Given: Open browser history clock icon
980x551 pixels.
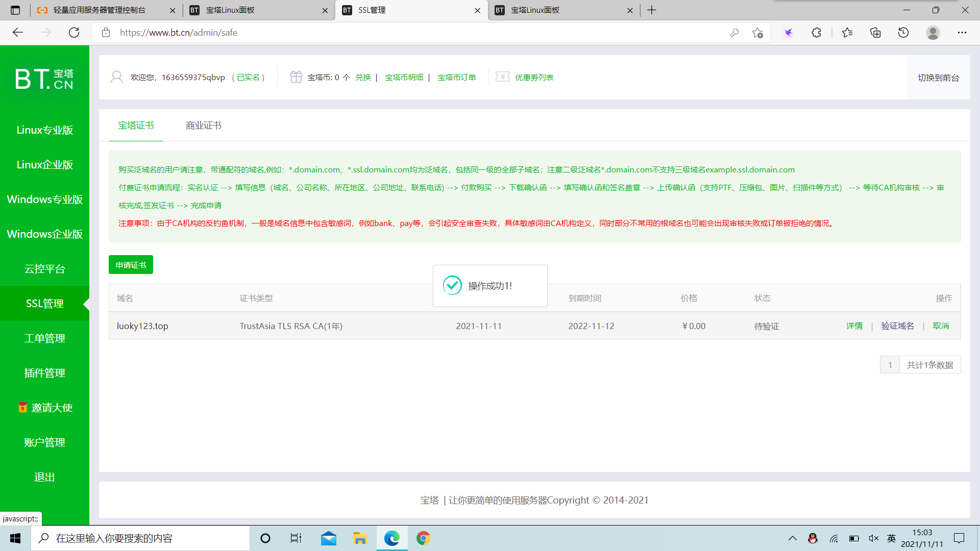Looking at the screenshot, I should tap(903, 33).
